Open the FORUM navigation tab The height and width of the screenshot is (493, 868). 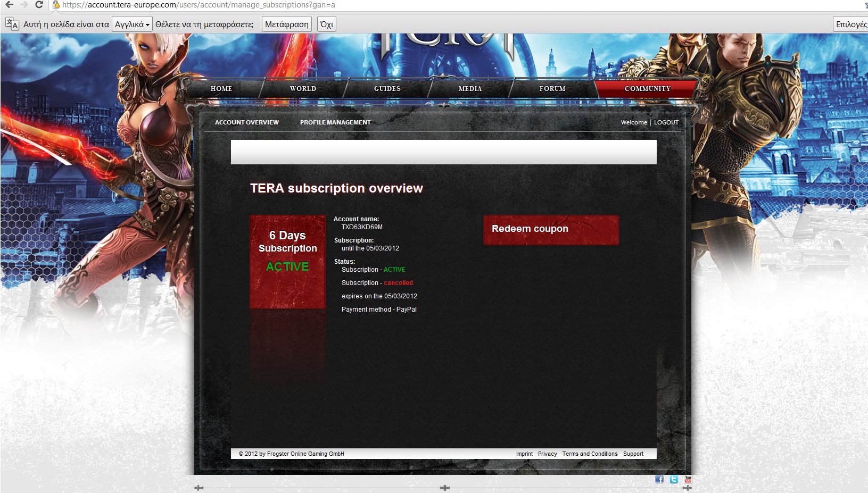tap(552, 89)
